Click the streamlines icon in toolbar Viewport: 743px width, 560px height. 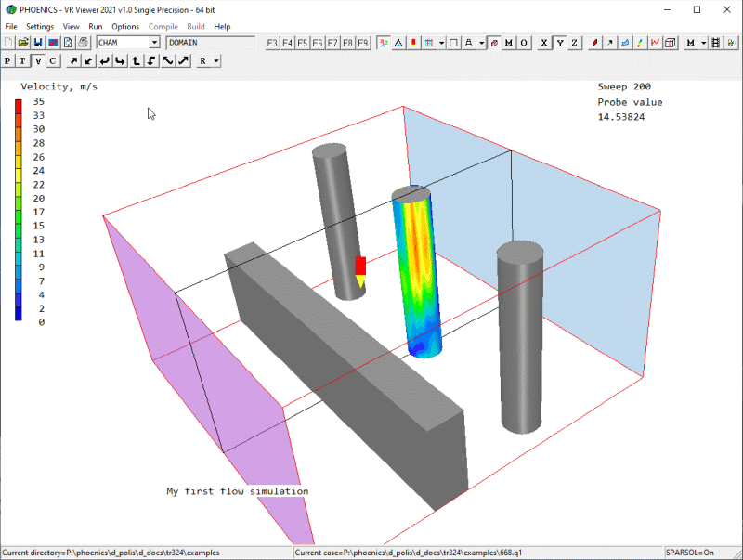tap(625, 43)
